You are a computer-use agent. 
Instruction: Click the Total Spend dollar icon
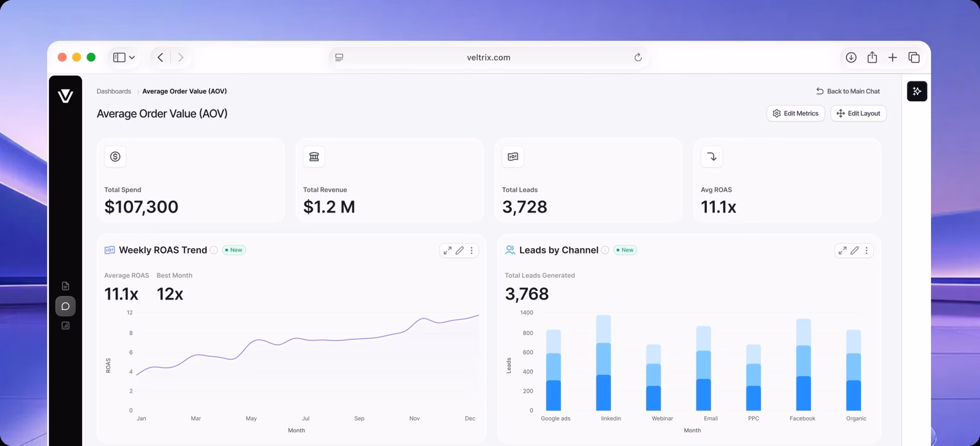[x=115, y=157]
